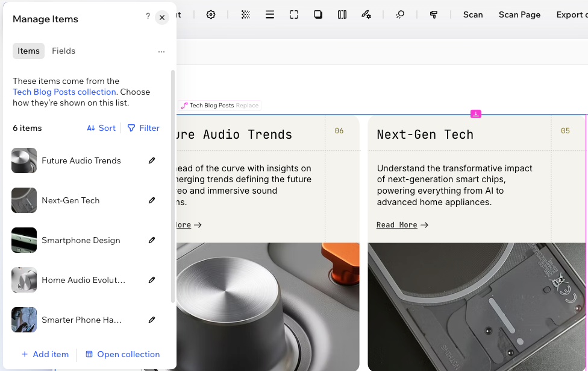Viewport: 588px width, 371px height.
Task: Switch to the Items tab
Action: (28, 51)
